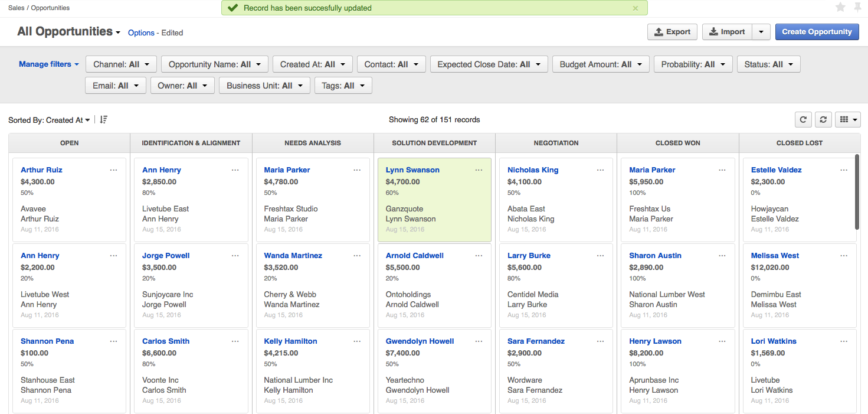Click the Closed Lost column scrollbar
The width and height of the screenshot is (868, 414).
coord(857,192)
